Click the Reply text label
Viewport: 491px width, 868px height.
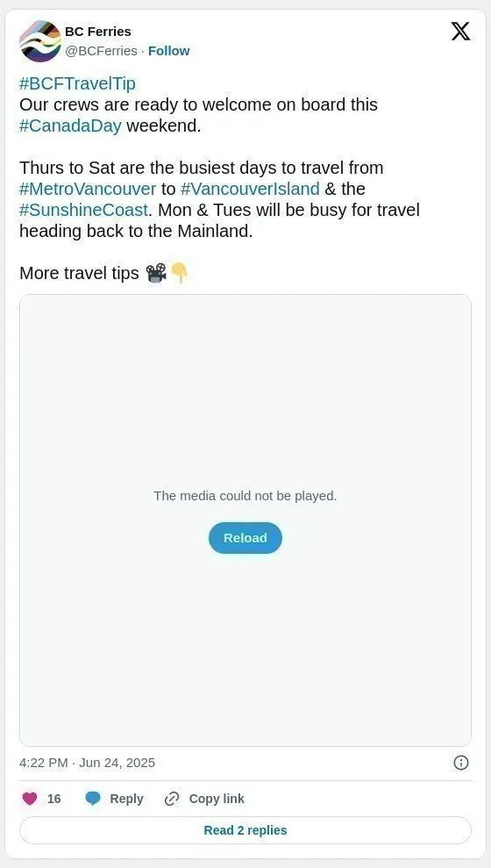coord(126,799)
